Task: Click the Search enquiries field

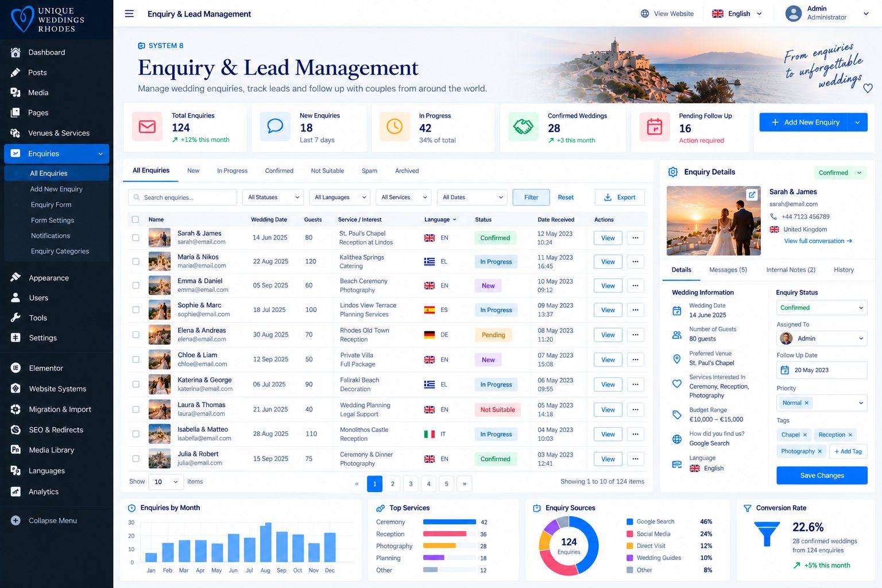Action: click(183, 198)
